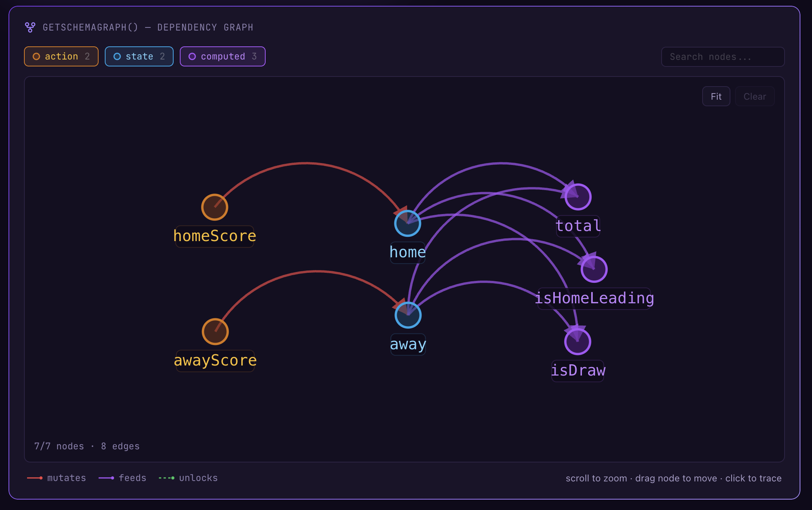Screen dimensions: 812x510
Task: Toggle the feeds edge type in the legend
Action: [x=122, y=478]
